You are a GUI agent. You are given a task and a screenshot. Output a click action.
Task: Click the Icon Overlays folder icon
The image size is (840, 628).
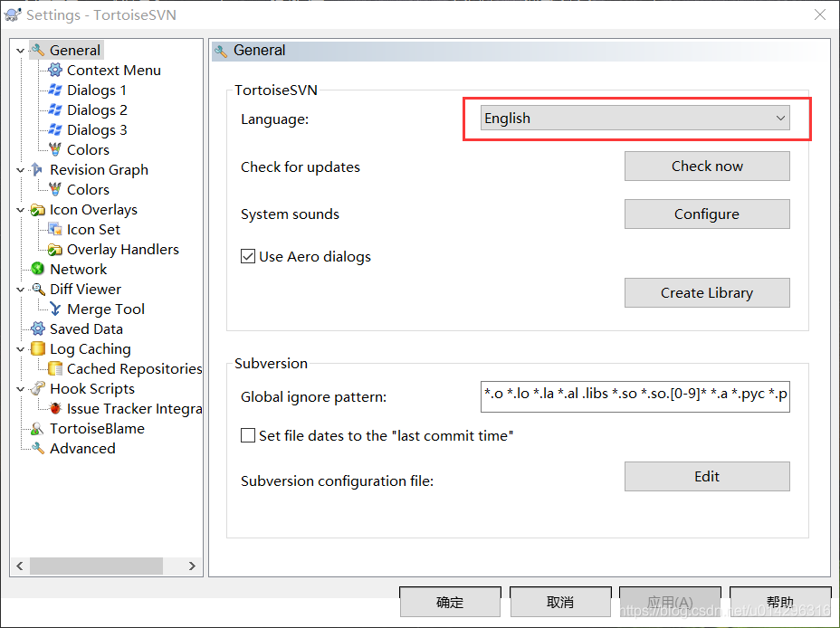tap(37, 209)
